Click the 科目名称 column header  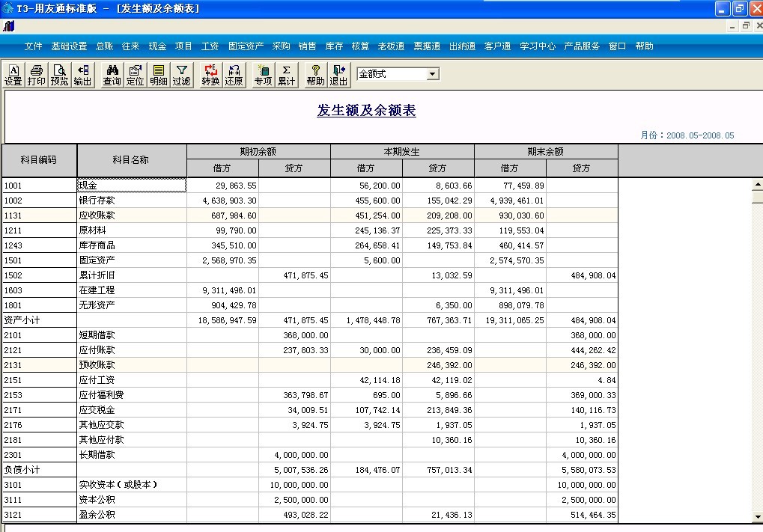pos(131,160)
